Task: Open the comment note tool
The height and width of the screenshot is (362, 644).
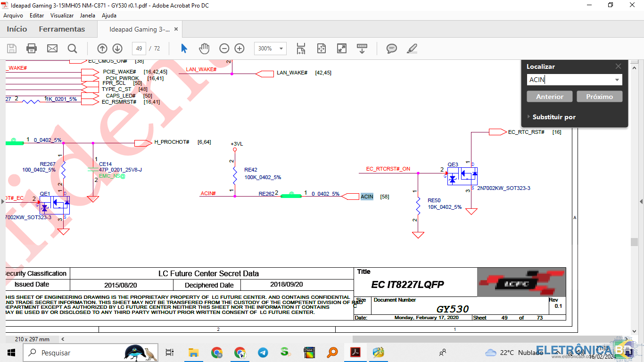Action: [391, 49]
